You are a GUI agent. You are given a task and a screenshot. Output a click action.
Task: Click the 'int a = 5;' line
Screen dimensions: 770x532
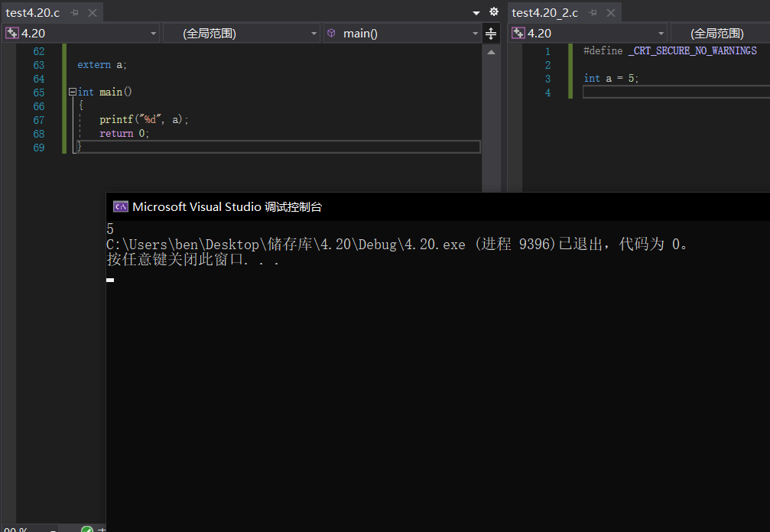[x=611, y=79]
